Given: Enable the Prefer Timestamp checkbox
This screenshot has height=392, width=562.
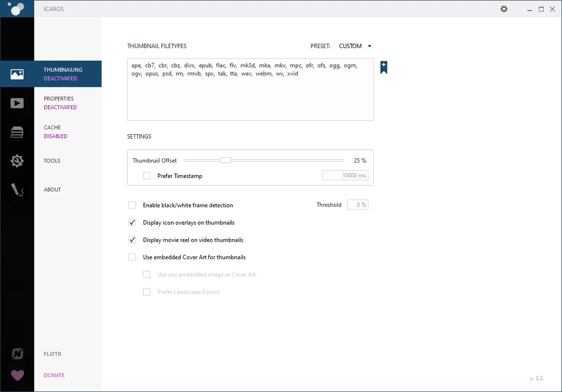Looking at the screenshot, I should [x=147, y=176].
